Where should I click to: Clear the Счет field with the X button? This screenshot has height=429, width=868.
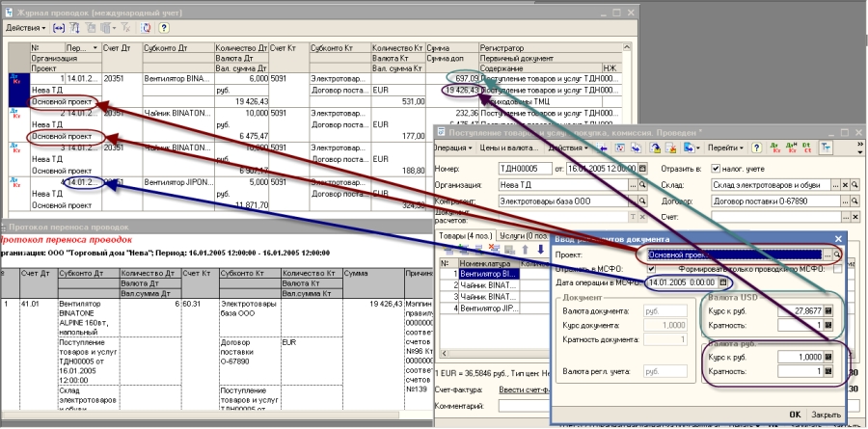[x=854, y=217]
